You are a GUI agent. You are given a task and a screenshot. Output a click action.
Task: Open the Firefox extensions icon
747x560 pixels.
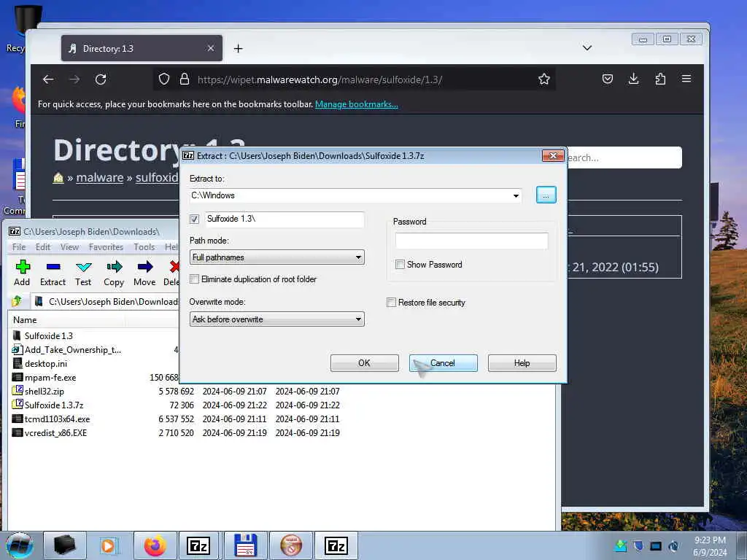[x=660, y=79]
